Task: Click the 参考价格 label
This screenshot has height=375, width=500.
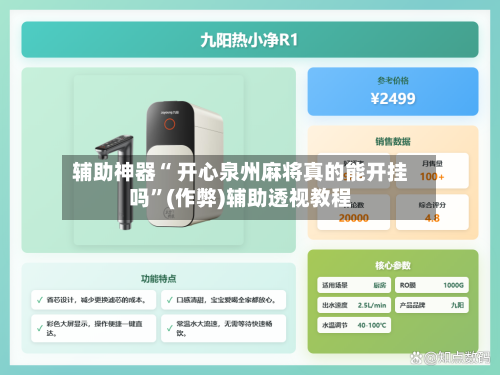Action: (x=393, y=81)
